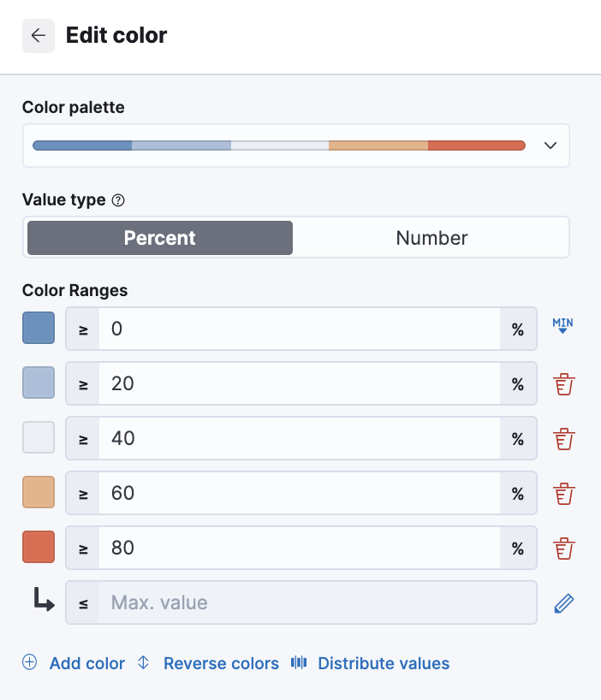
Task: Switch value type to Number
Action: (431, 238)
